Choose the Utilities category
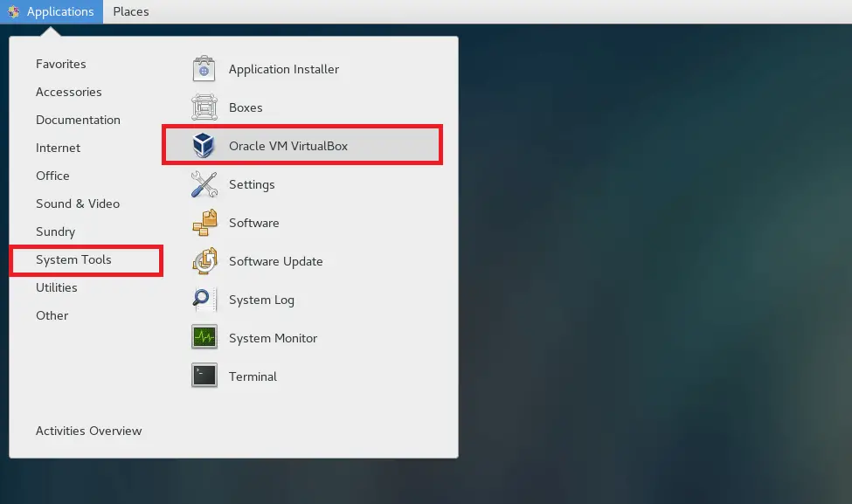The width and height of the screenshot is (852, 504). click(x=57, y=288)
